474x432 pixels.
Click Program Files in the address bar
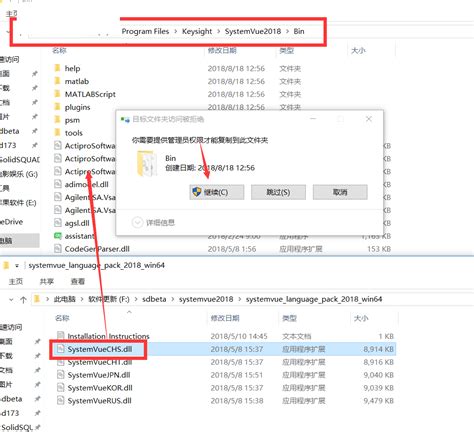[145, 31]
